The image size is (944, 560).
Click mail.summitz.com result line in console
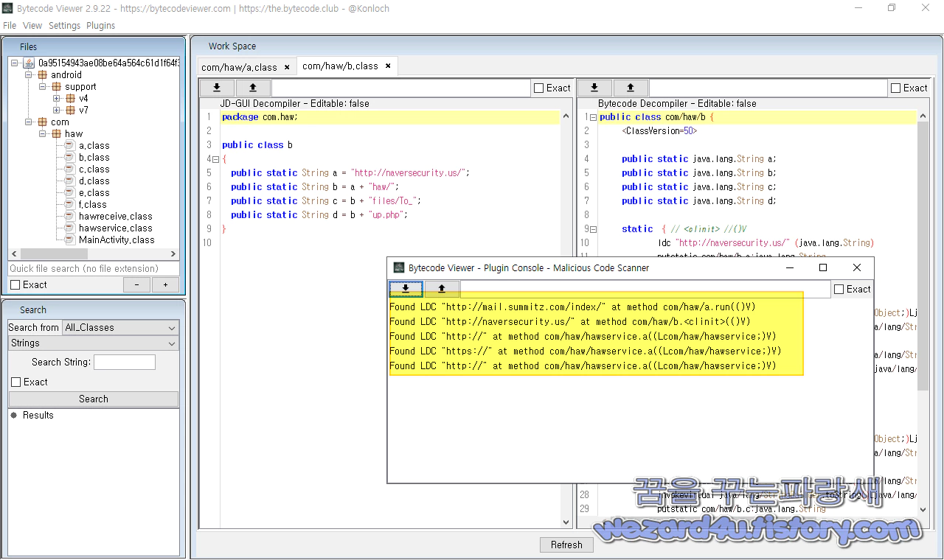point(572,307)
